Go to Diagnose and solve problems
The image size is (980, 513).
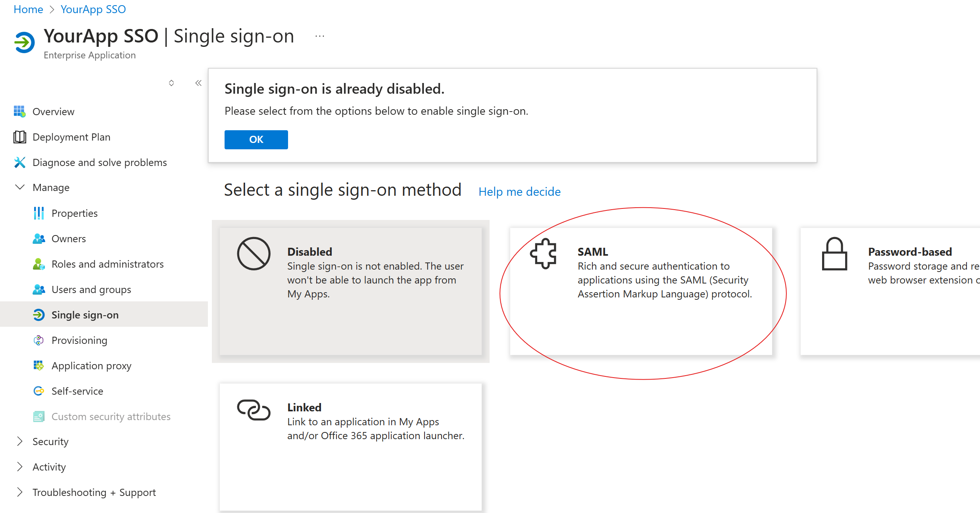point(104,162)
